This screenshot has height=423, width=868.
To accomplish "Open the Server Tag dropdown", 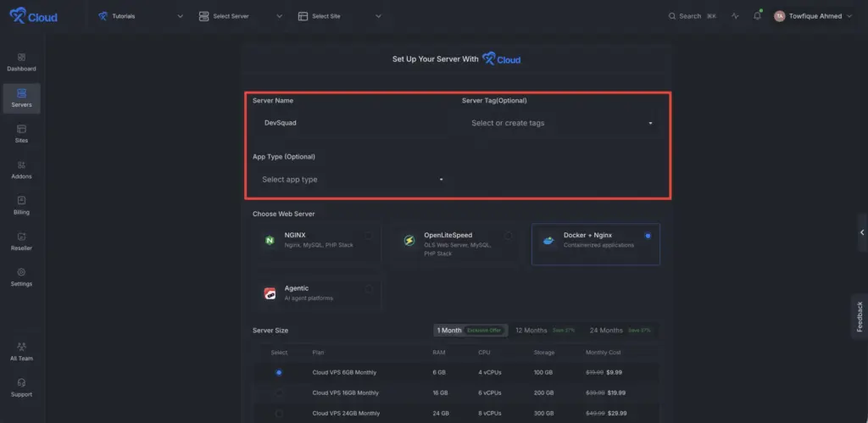I will tap(561, 123).
